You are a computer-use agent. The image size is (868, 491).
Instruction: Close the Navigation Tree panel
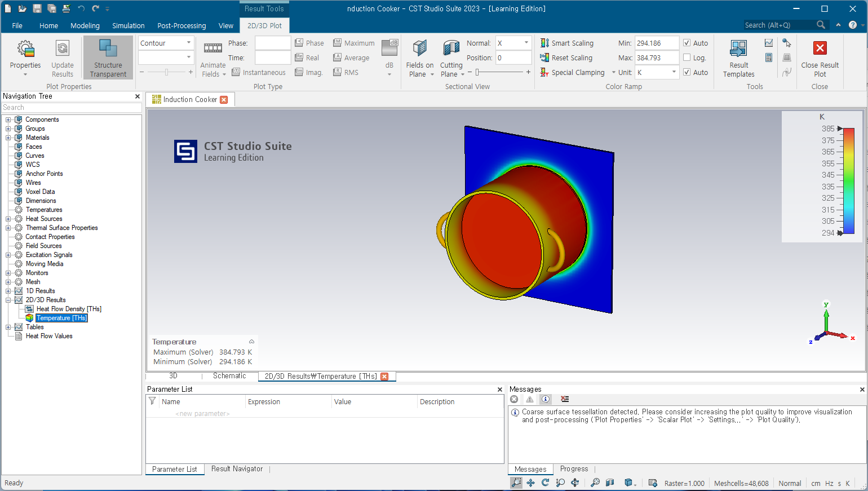(138, 96)
